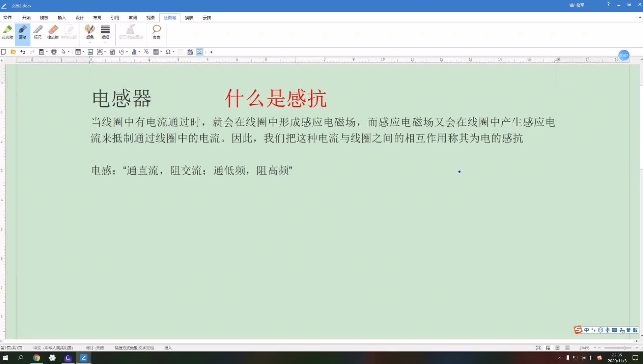Screen dimensions: 643x364
Task: Open a file with folder icon
Action: pyautogui.click(x=13, y=52)
